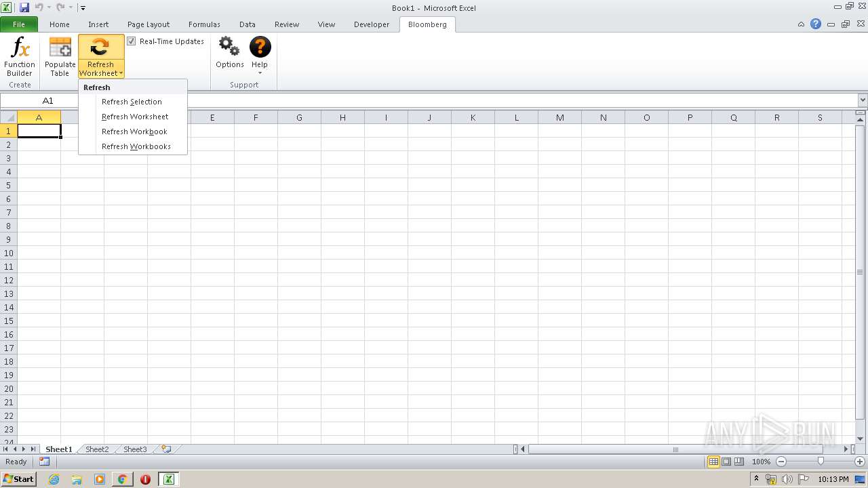
Task: Select Refresh Worksheet menu entry
Action: pos(132,117)
